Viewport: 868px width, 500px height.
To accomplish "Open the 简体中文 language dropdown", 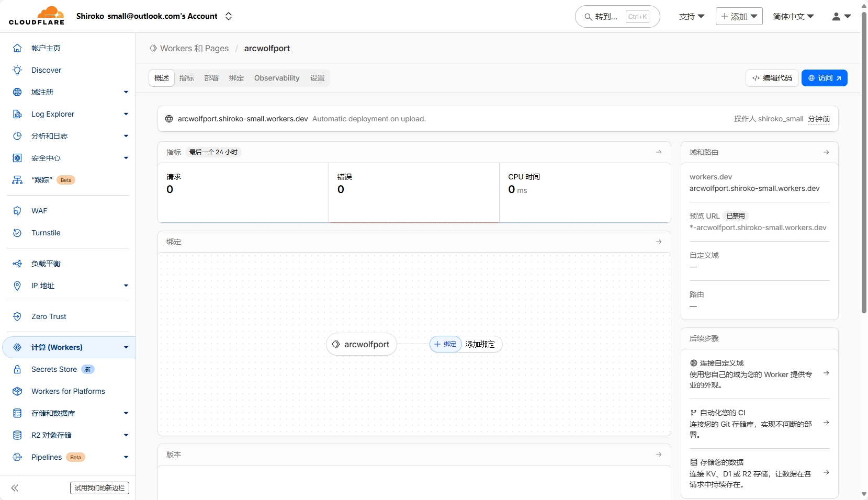I will [x=793, y=17].
